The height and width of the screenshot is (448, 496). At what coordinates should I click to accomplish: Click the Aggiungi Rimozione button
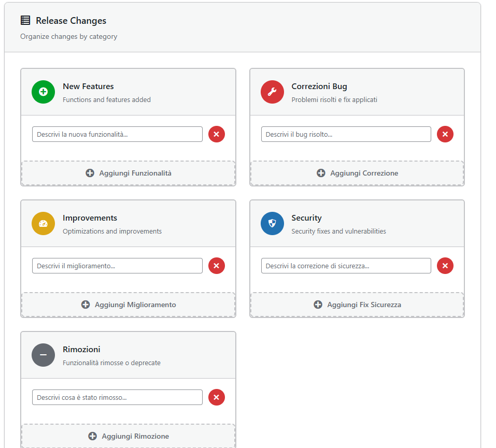128,436
